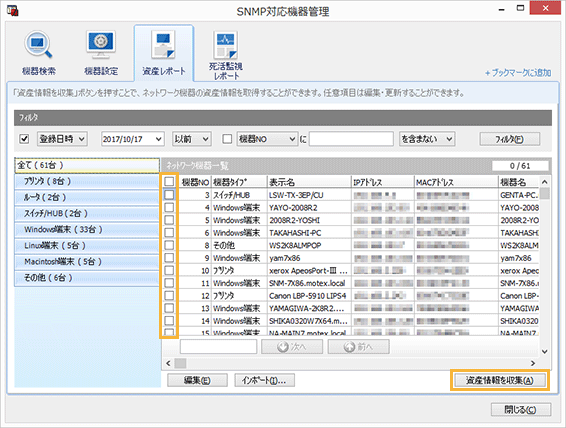
Task: Select the Linux端末 (5台) category
Action: coord(87,245)
